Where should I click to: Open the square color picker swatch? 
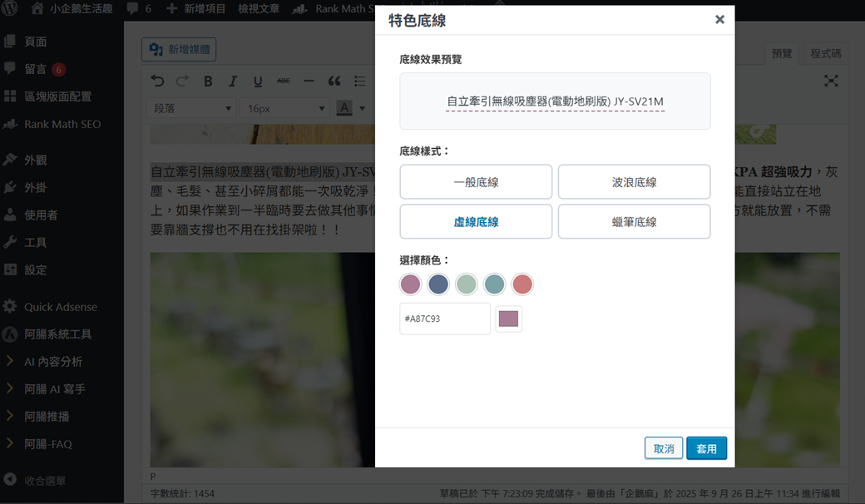pos(508,319)
